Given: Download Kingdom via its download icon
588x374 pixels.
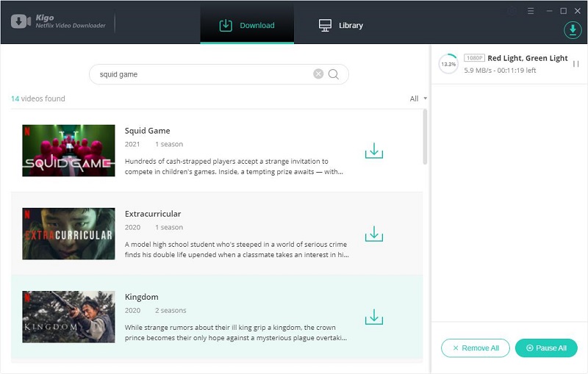Looking at the screenshot, I should 374,317.
